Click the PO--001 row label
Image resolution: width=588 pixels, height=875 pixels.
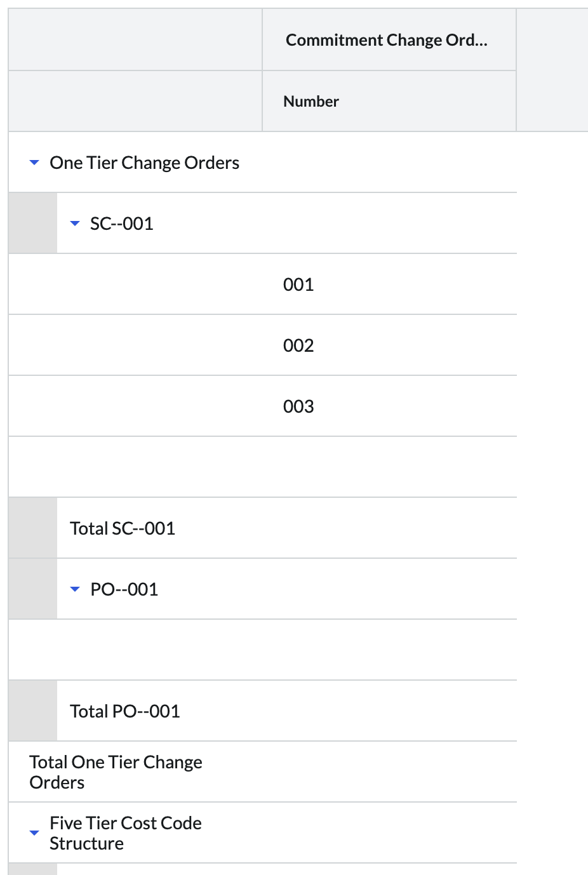(124, 589)
